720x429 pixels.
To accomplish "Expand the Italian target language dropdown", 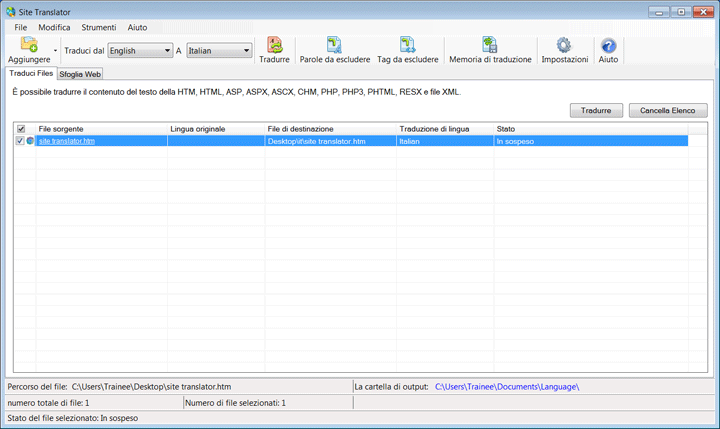I will (219, 51).
